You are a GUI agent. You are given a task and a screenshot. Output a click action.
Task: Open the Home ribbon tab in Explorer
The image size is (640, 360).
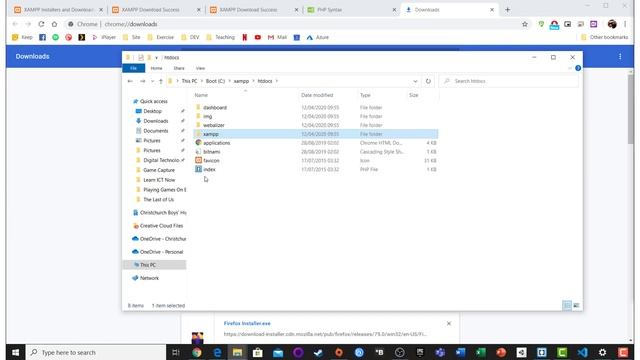(156, 68)
